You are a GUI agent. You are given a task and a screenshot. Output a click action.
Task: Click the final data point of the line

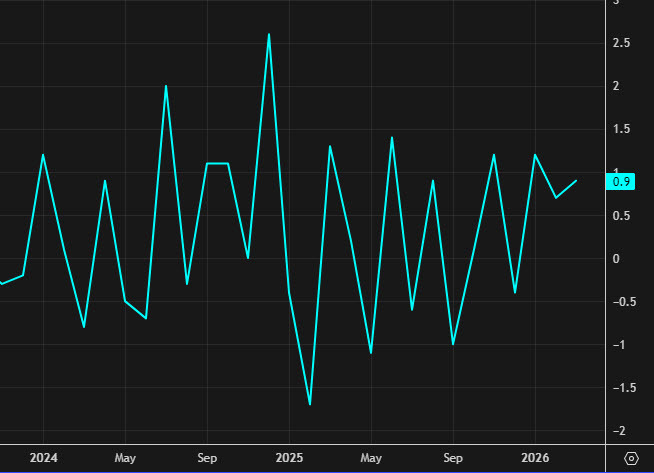tap(576, 181)
